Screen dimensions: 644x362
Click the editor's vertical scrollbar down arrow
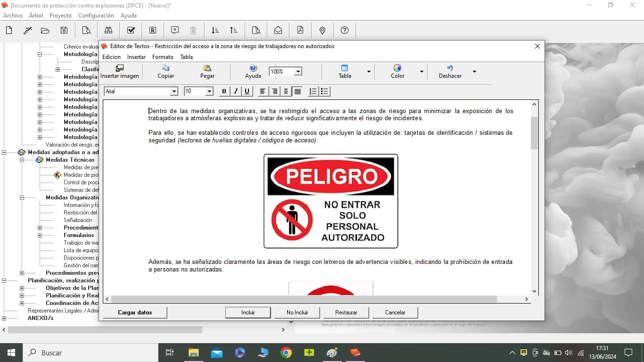(534, 291)
